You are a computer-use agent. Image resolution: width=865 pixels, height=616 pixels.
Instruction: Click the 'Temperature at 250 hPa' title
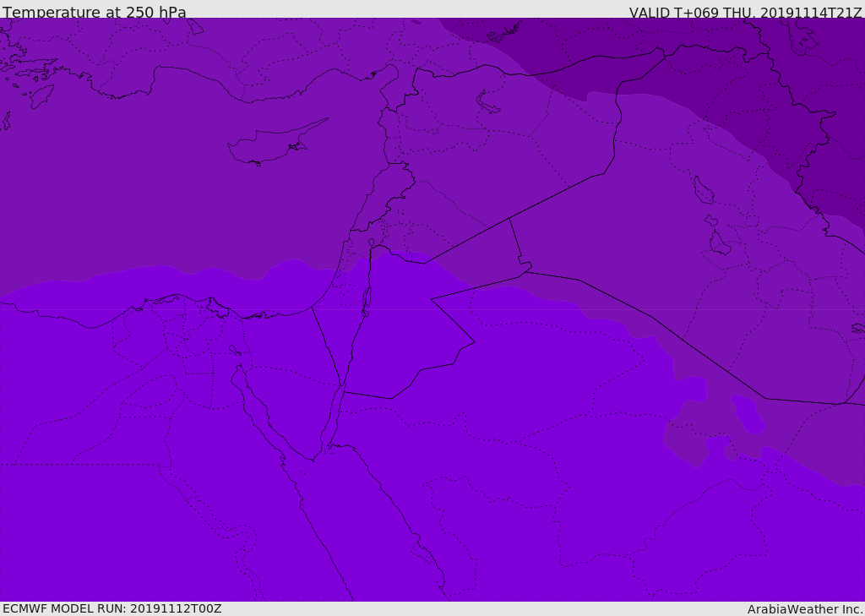[x=95, y=12]
